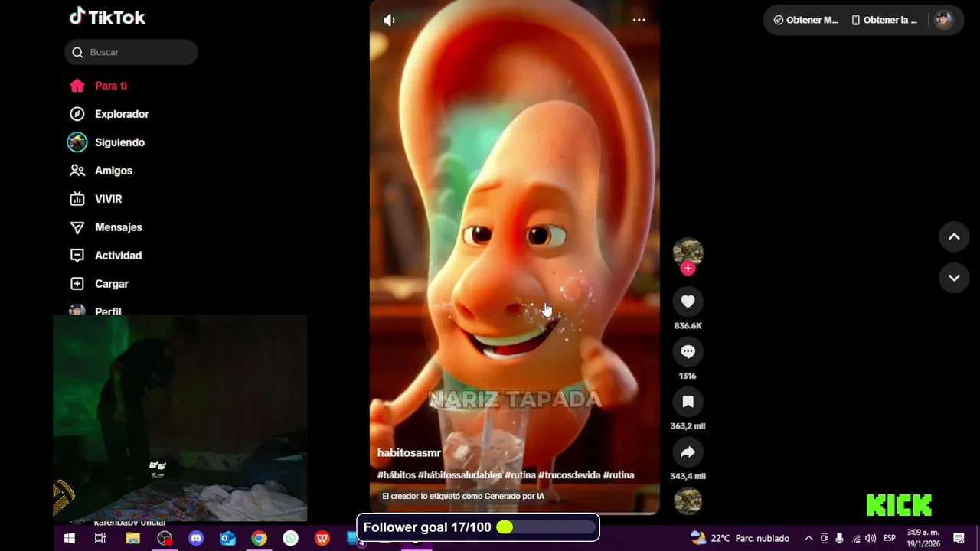Image resolution: width=980 pixels, height=551 pixels.
Task: Toggle the video sound speaker icon
Action: point(389,20)
